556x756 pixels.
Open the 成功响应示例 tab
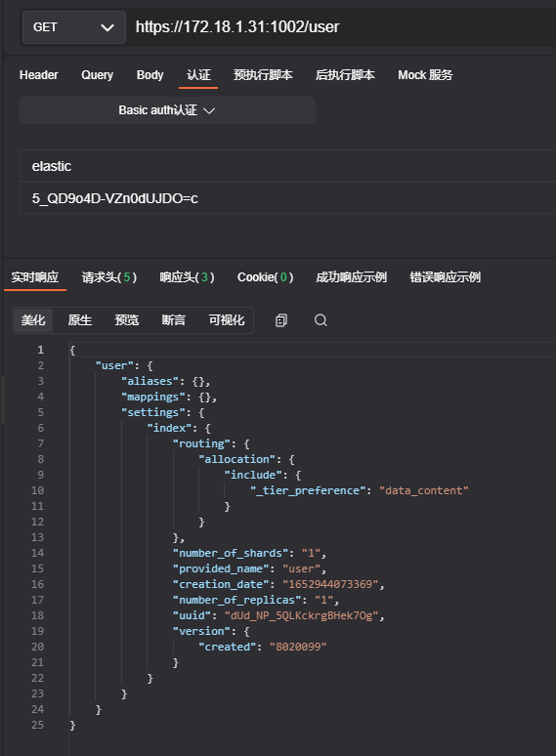click(x=351, y=277)
